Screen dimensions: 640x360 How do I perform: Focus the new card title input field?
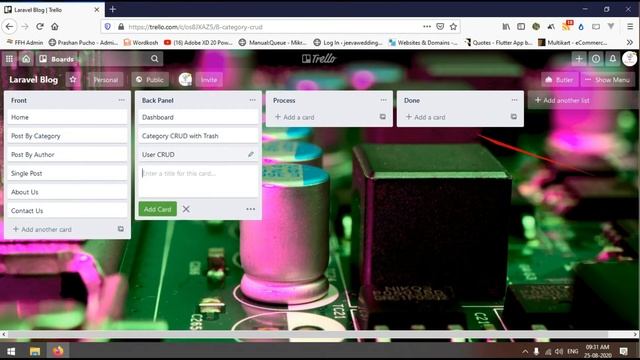[x=198, y=181]
